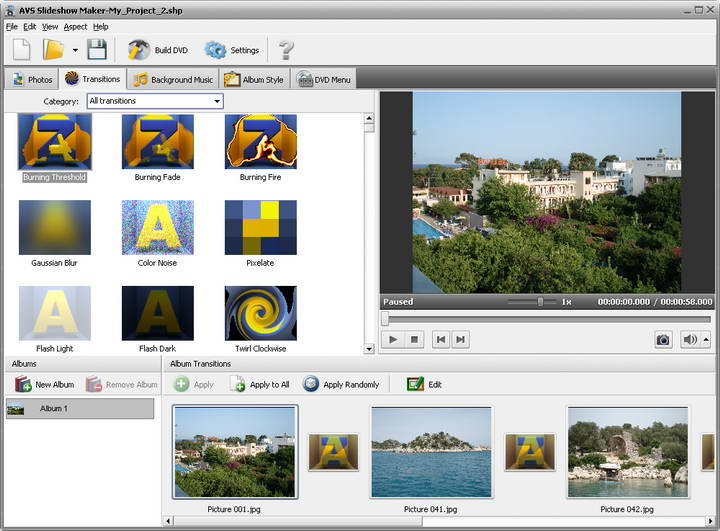
Task: Open Settings from the toolbar
Action: (x=232, y=50)
